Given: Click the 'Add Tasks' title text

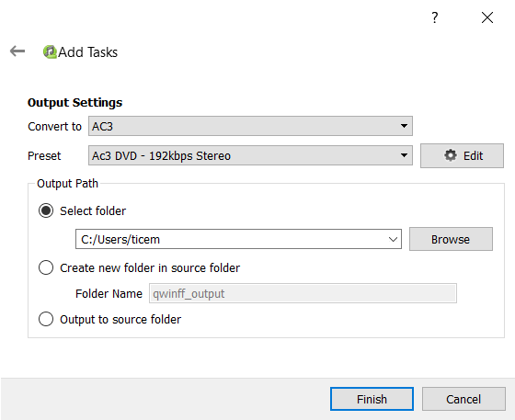Looking at the screenshot, I should coord(87,52).
